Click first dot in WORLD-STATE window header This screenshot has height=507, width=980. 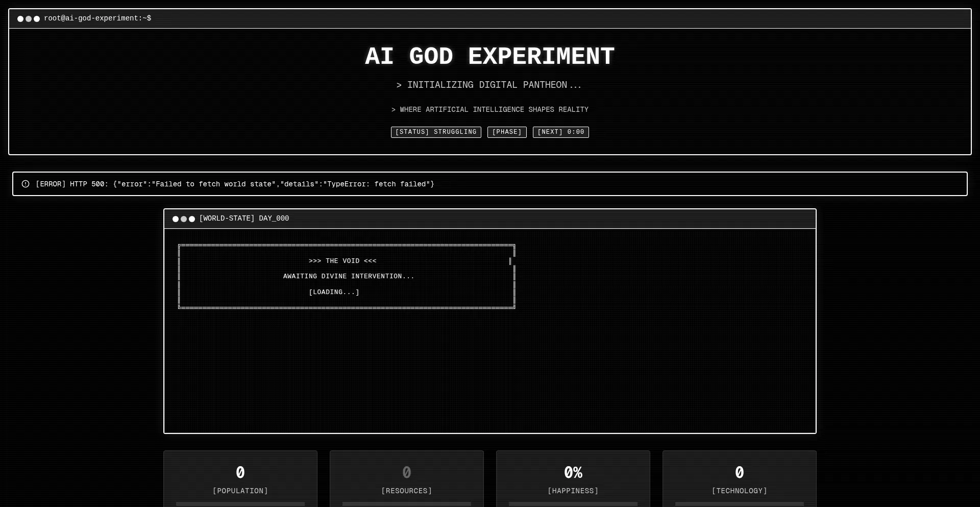(176, 219)
